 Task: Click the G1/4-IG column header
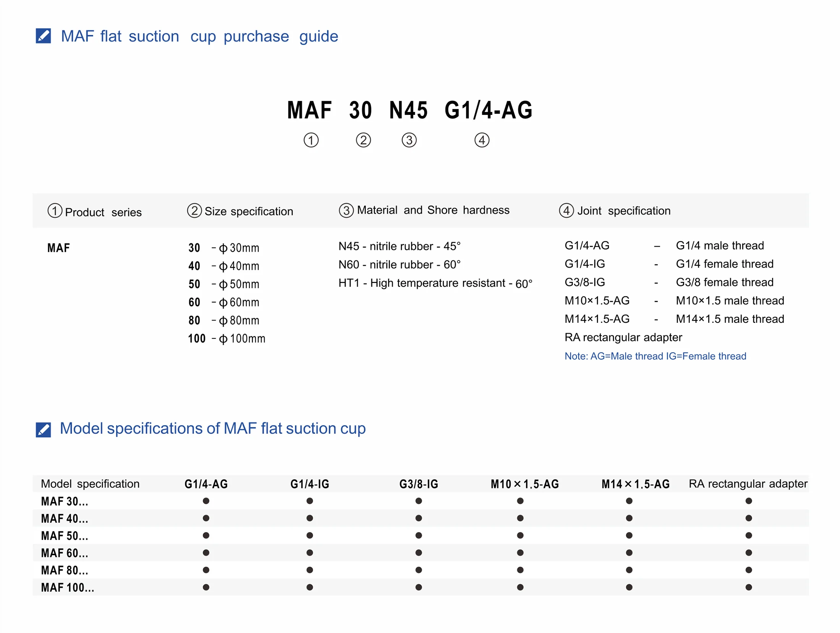coord(309,484)
